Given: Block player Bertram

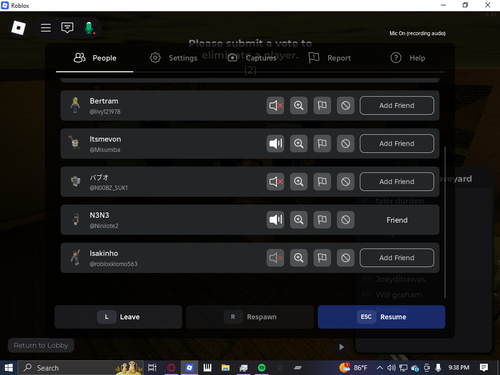Looking at the screenshot, I should [345, 106].
